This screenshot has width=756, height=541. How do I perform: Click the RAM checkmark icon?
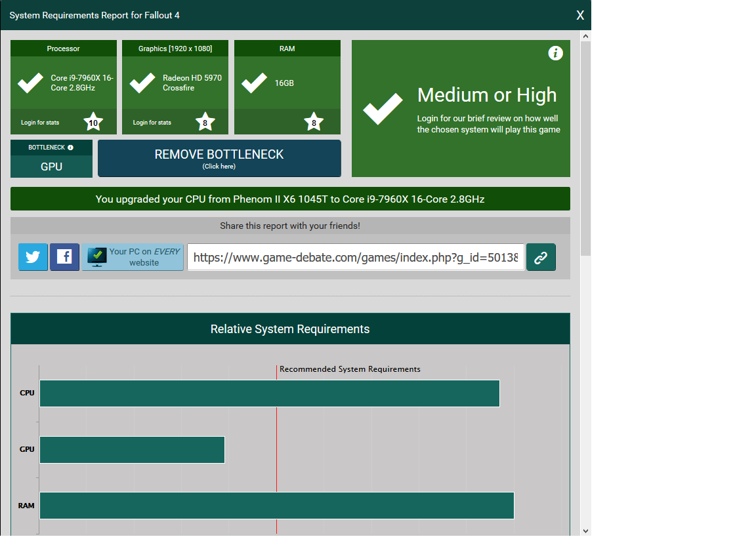pos(254,83)
